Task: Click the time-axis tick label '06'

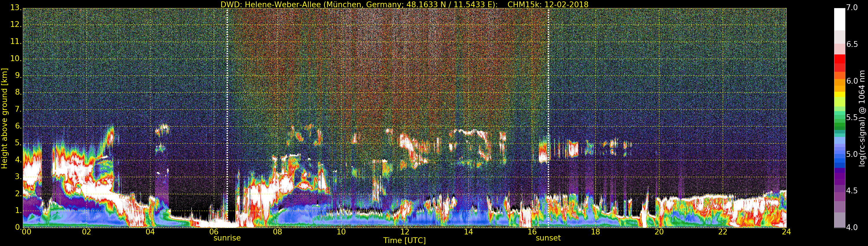Action: point(214,232)
